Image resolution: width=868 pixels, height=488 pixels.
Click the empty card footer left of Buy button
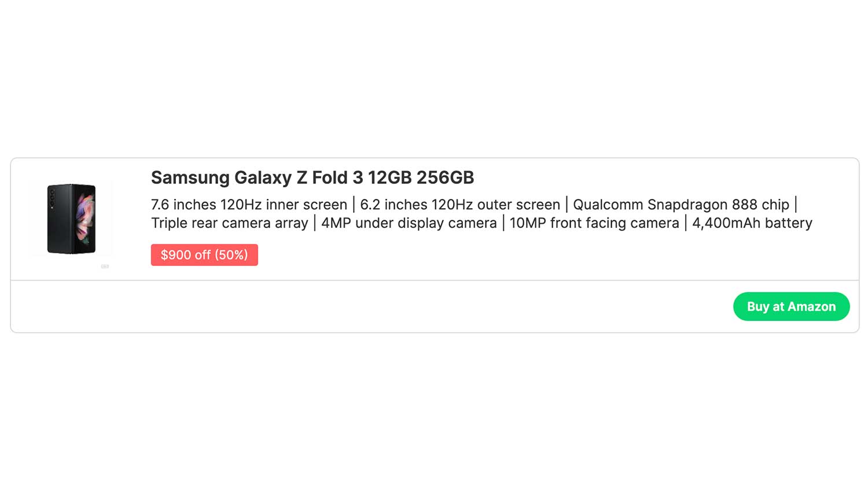pos(370,306)
